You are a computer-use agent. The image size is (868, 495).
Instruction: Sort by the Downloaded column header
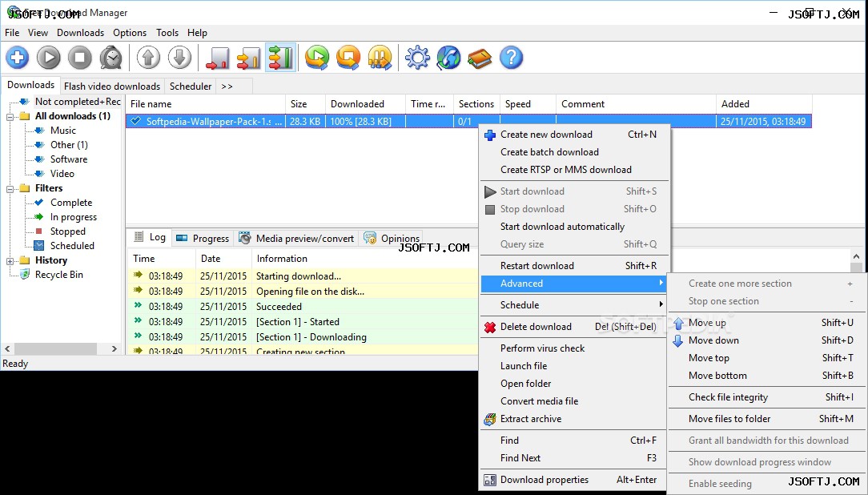pos(365,104)
